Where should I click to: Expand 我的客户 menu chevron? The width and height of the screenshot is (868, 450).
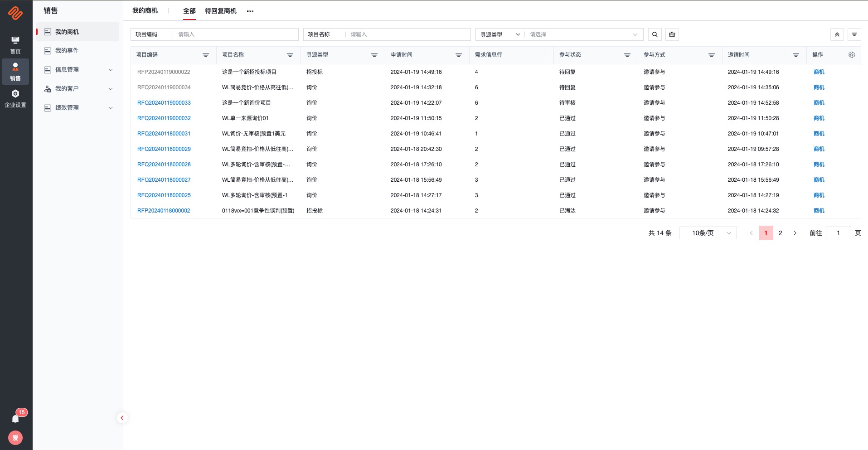point(111,89)
